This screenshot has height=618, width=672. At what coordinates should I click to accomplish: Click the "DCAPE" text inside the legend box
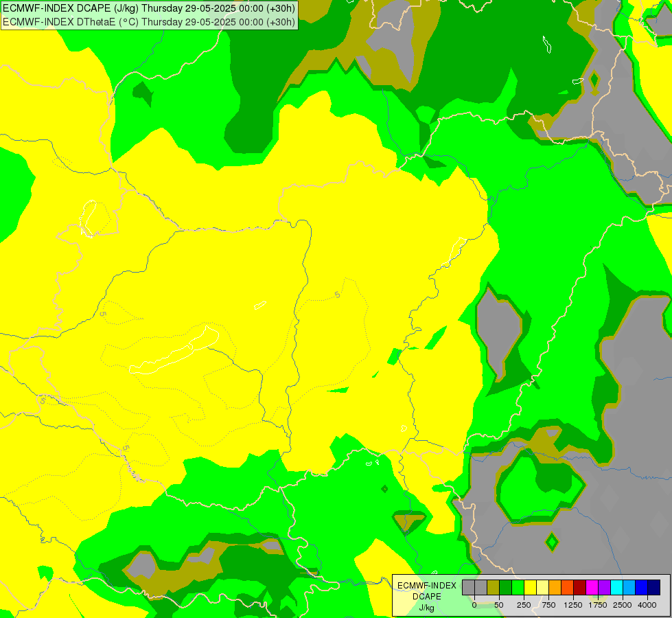point(427,597)
